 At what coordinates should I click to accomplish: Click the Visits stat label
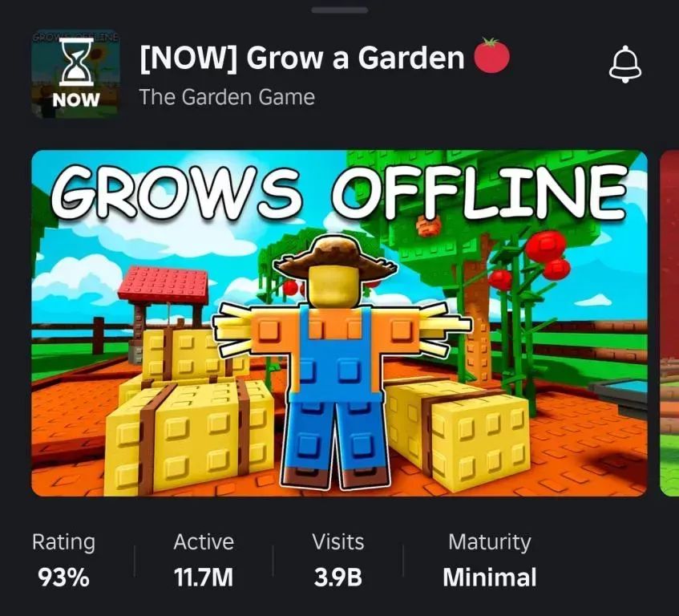tap(338, 542)
